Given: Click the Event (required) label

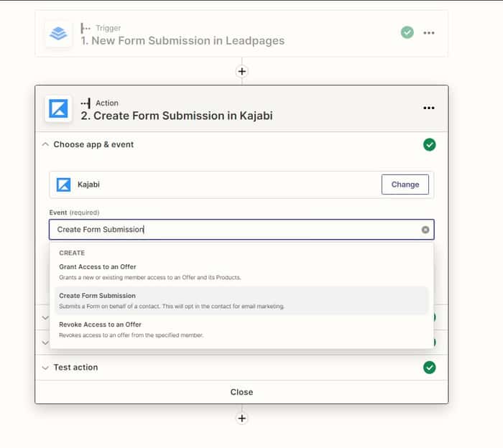Looking at the screenshot, I should 74,213.
